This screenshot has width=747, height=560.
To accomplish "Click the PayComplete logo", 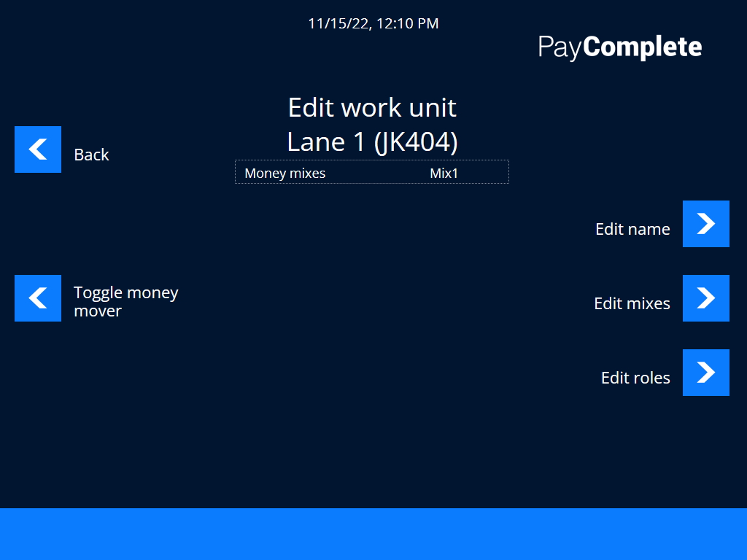I will [x=619, y=46].
